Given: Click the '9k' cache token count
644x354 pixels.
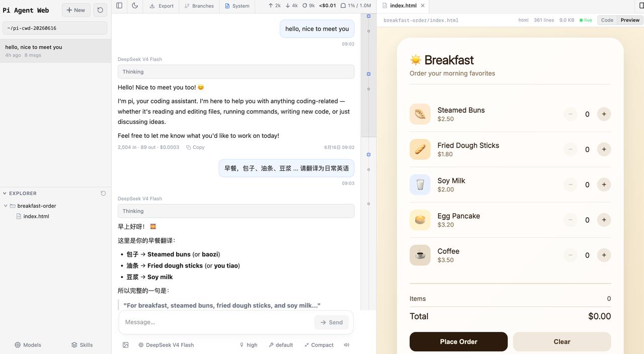Looking at the screenshot, I should [x=308, y=6].
